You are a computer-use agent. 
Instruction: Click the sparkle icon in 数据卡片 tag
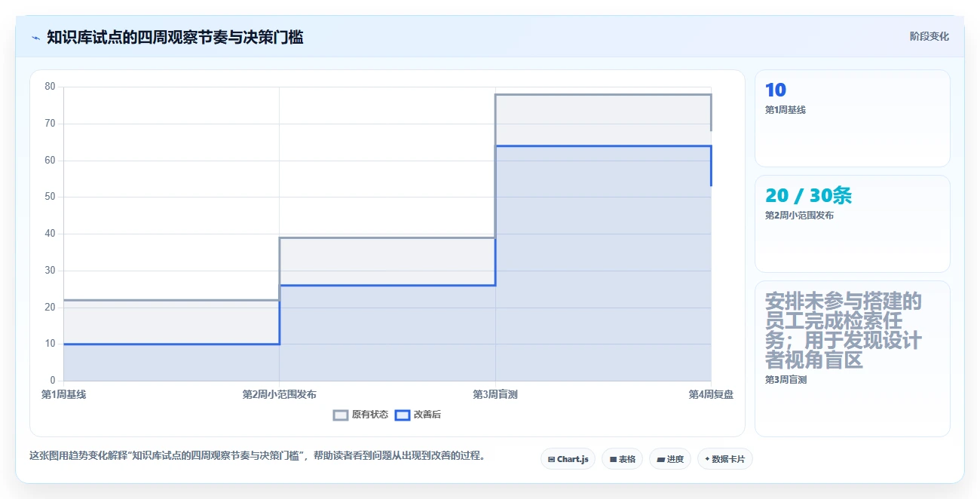pyautogui.click(x=707, y=459)
